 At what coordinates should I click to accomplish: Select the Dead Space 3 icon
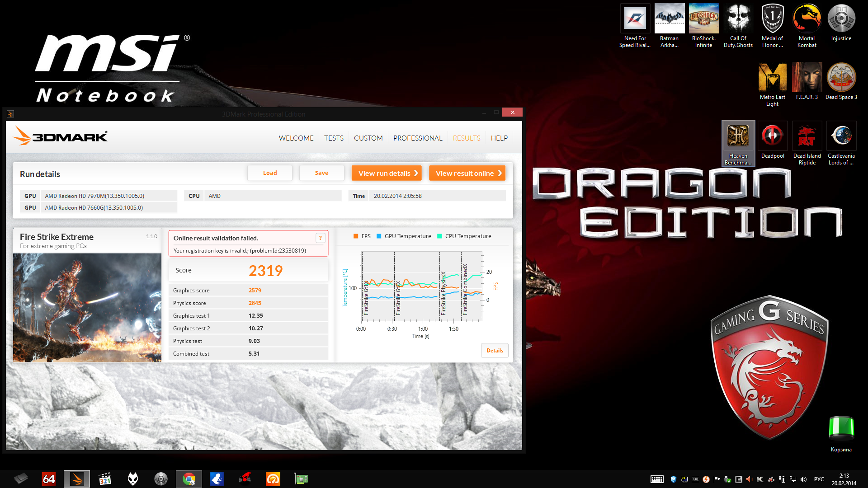[841, 82]
